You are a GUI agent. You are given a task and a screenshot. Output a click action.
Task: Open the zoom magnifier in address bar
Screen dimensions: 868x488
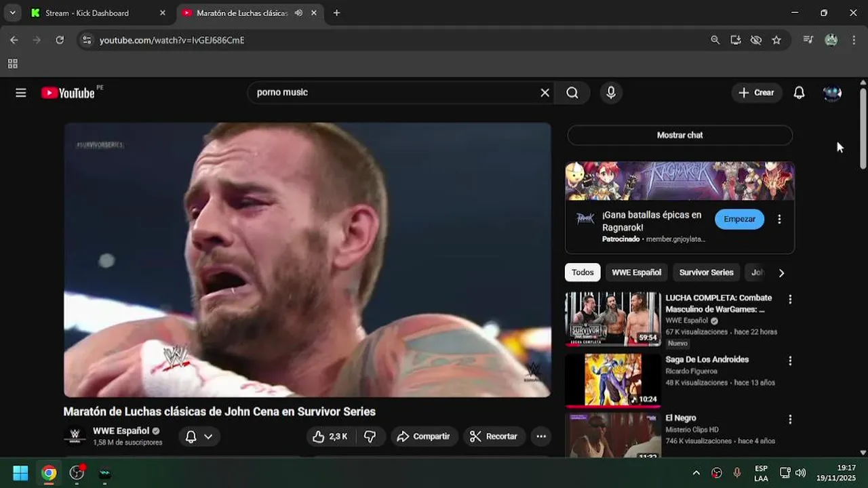click(x=715, y=40)
